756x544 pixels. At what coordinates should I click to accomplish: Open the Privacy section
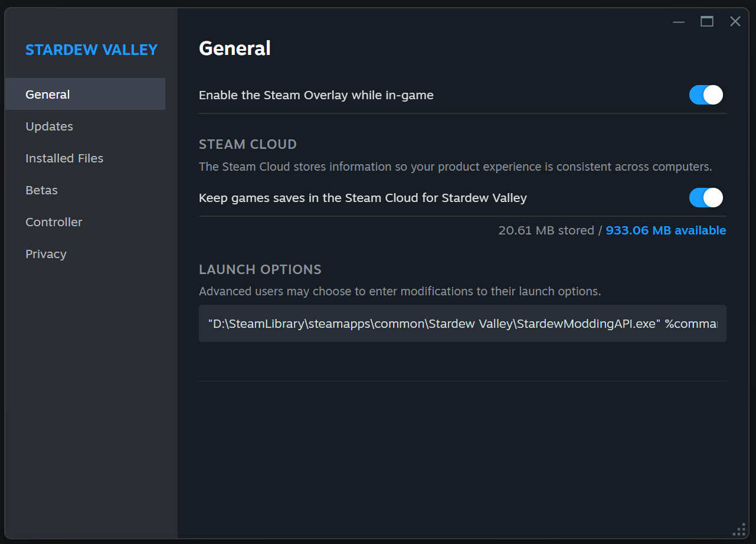point(45,253)
